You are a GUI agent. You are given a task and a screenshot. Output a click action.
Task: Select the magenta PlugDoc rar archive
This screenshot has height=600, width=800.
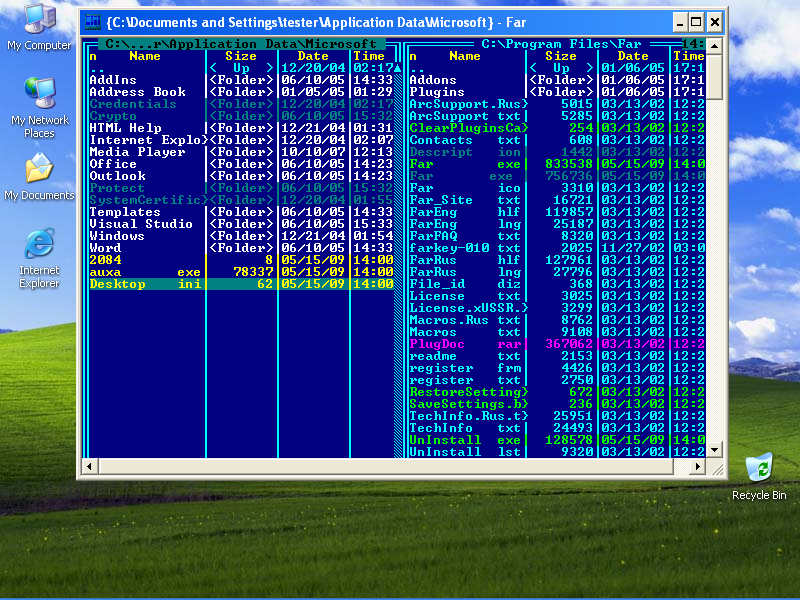(557, 344)
